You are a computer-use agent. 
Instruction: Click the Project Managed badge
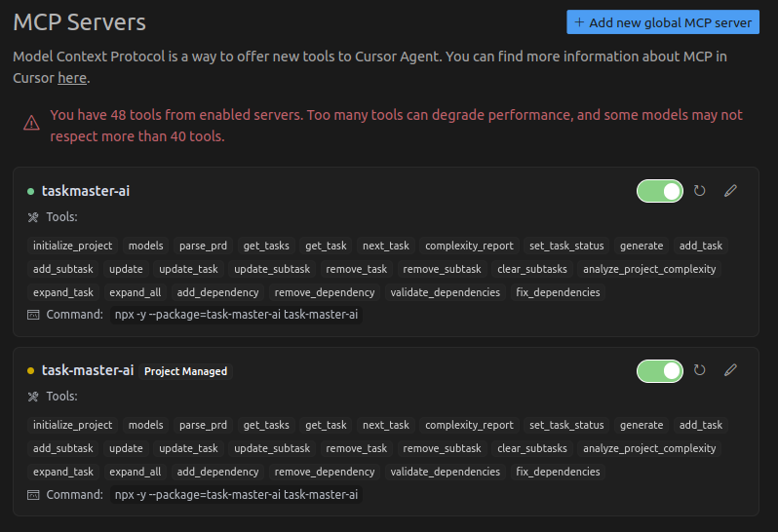coord(185,371)
